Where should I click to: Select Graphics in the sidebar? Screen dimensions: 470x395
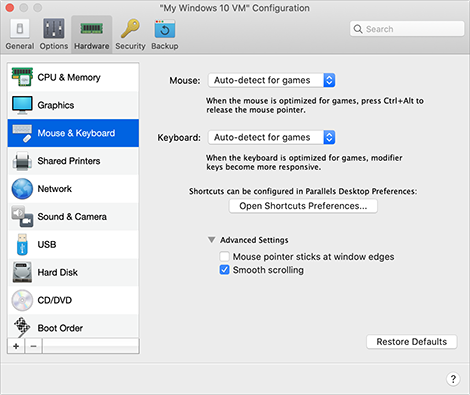73,105
